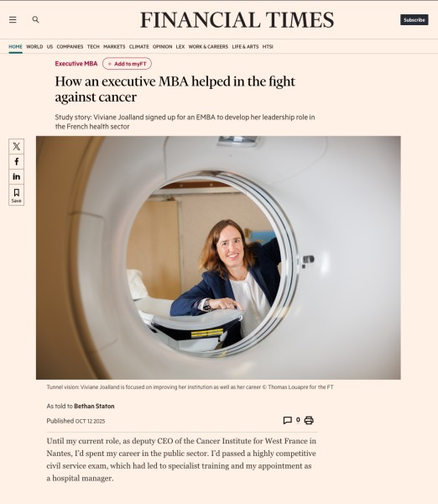Save article with bookmark icon
Screen dimensions: 438x504
pos(17,195)
